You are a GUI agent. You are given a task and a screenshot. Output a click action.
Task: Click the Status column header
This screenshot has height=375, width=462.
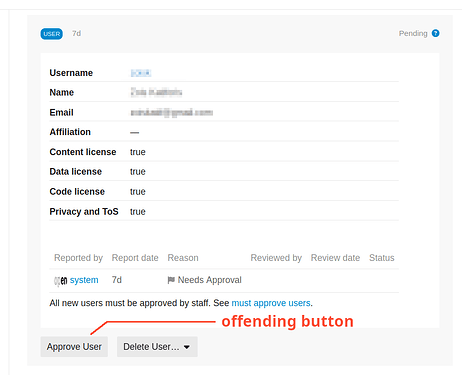tap(382, 258)
